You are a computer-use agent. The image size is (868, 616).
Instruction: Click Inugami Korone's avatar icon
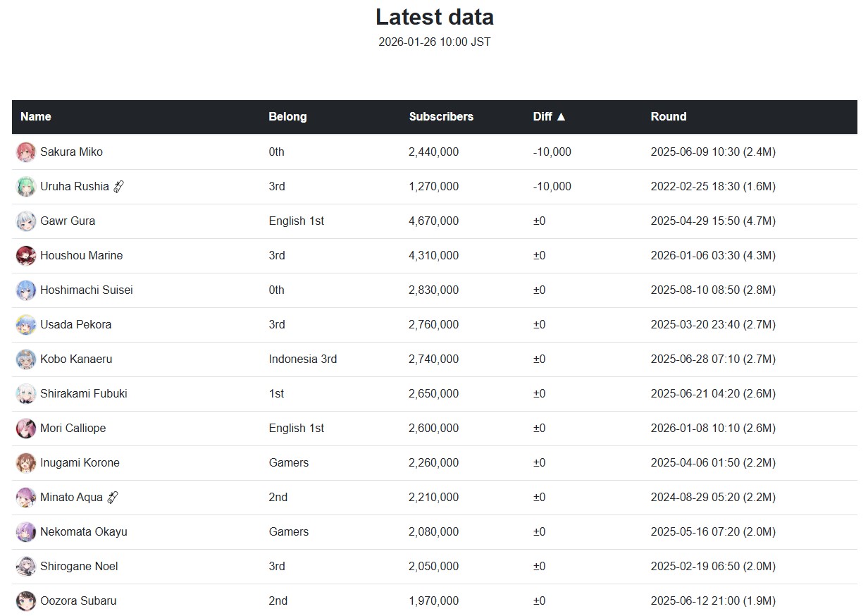tap(26, 463)
